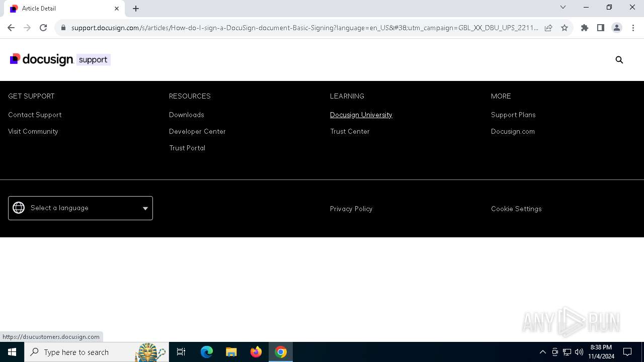Open the Privacy Policy link

(x=351, y=209)
